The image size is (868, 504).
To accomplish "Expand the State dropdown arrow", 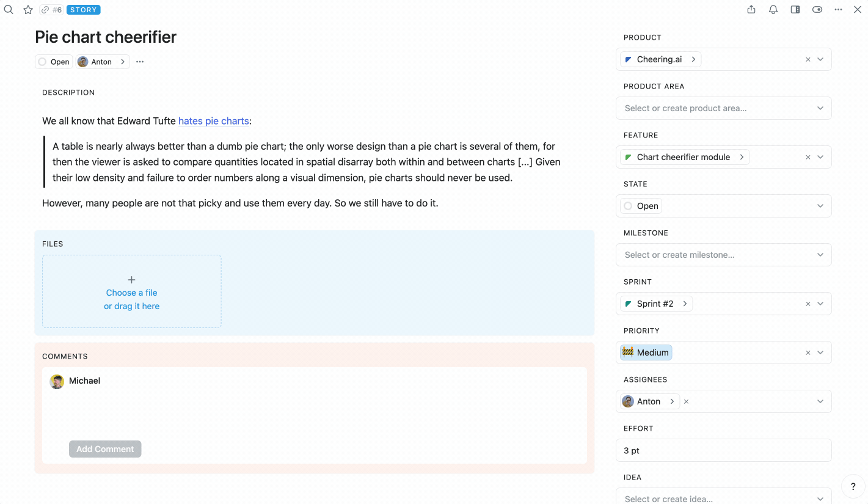I will (820, 206).
